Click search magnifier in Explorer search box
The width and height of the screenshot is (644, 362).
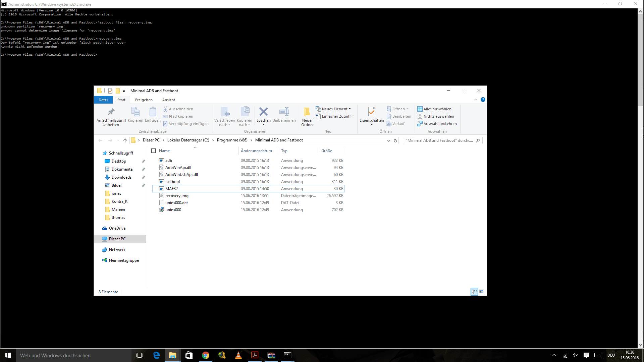[478, 140]
